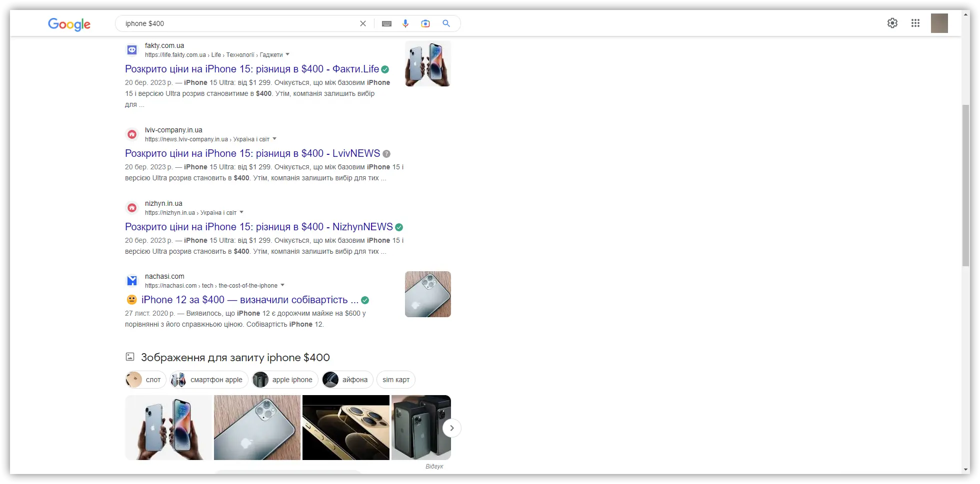Open the Зображення для запиту iphone $400 heading
This screenshot has height=484, width=980.
point(235,358)
